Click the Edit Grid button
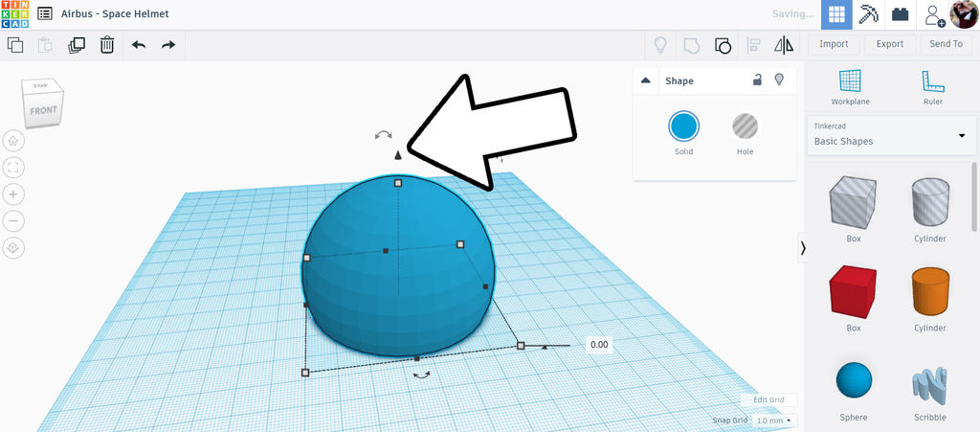The width and height of the screenshot is (980, 432). 768,400
